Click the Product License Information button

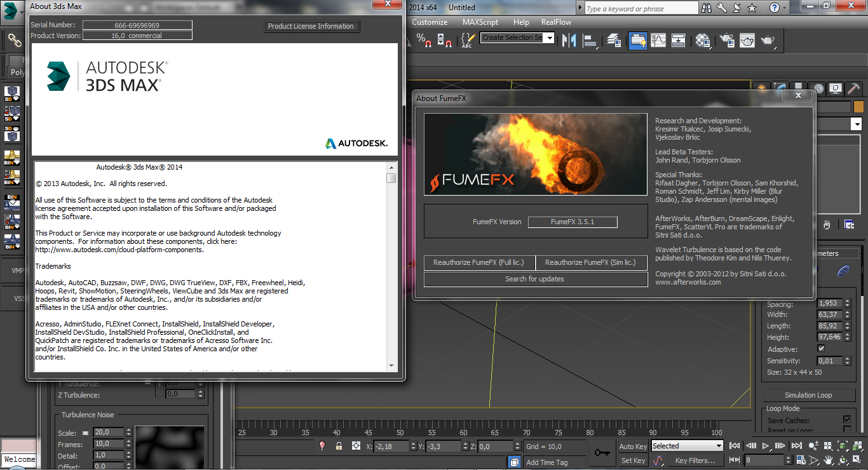[x=313, y=27]
